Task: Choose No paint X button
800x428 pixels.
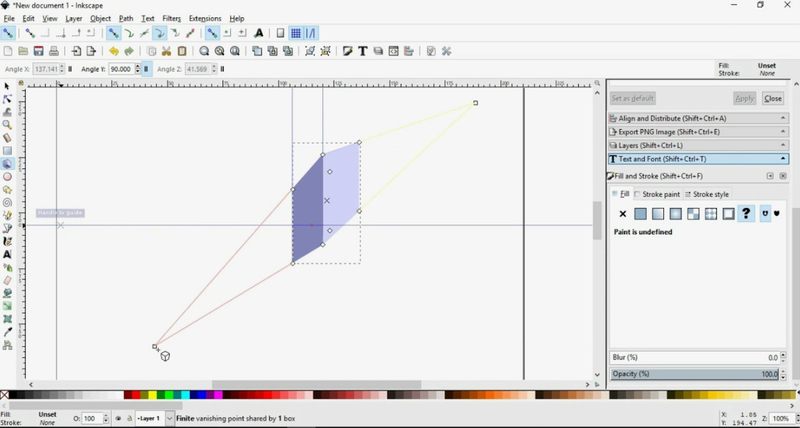Action: (622, 214)
